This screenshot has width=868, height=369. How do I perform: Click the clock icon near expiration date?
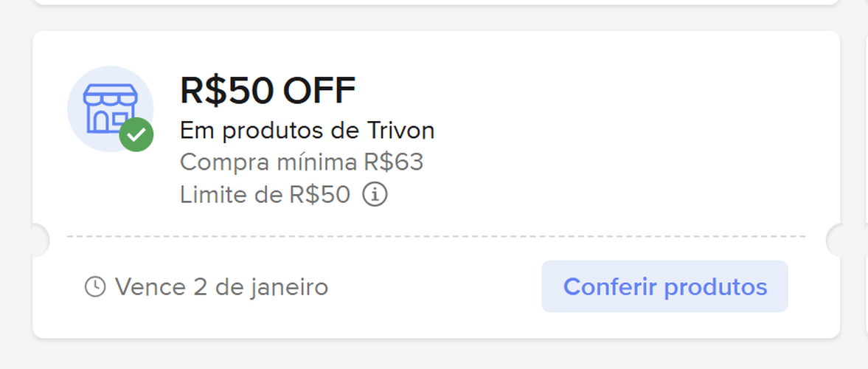click(95, 286)
